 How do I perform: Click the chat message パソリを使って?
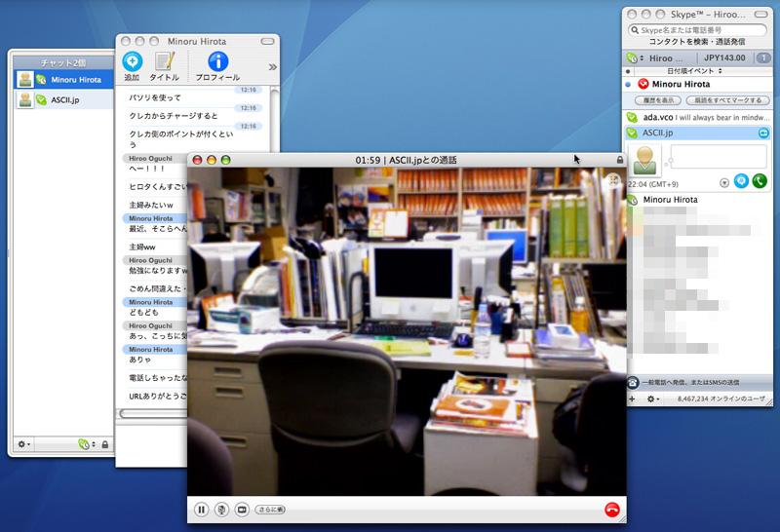pos(155,98)
